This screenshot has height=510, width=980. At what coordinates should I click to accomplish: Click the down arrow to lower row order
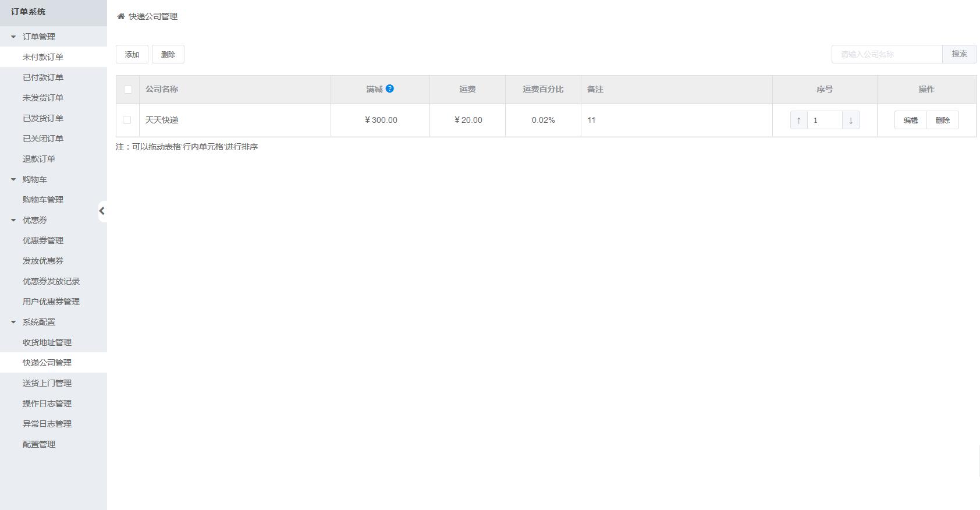click(851, 121)
